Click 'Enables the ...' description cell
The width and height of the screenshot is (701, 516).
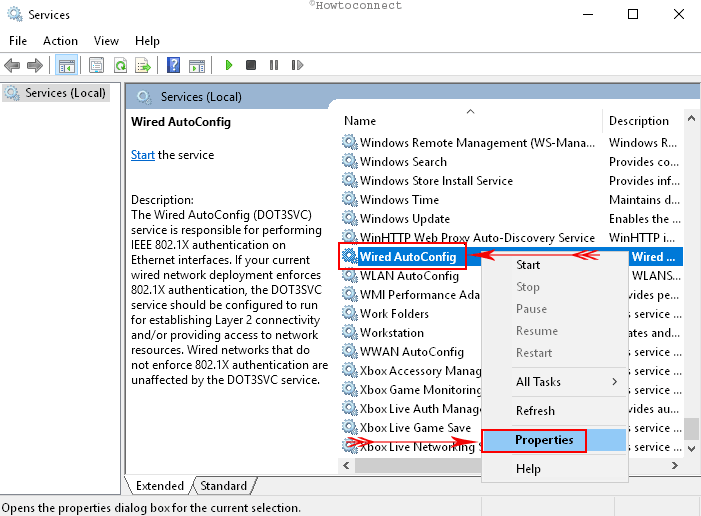coord(644,219)
